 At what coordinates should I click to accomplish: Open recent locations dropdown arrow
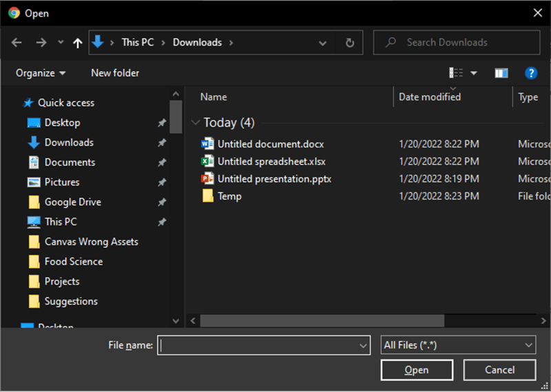coord(61,42)
